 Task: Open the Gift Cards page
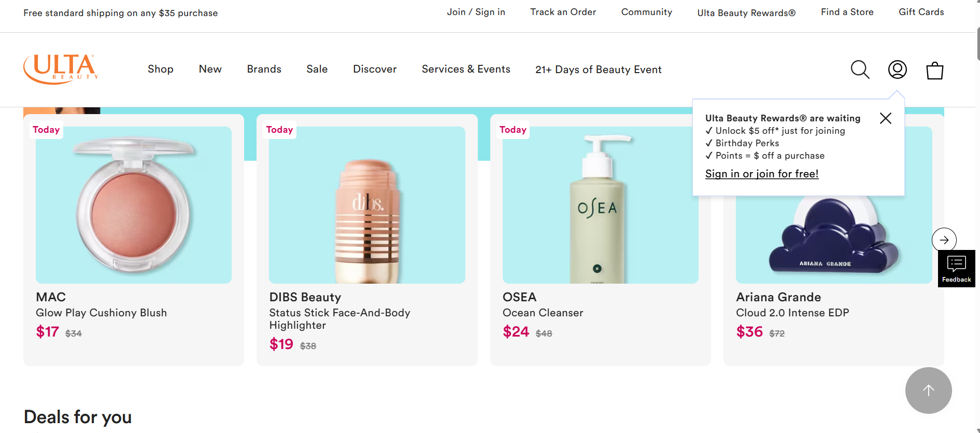pos(921,12)
